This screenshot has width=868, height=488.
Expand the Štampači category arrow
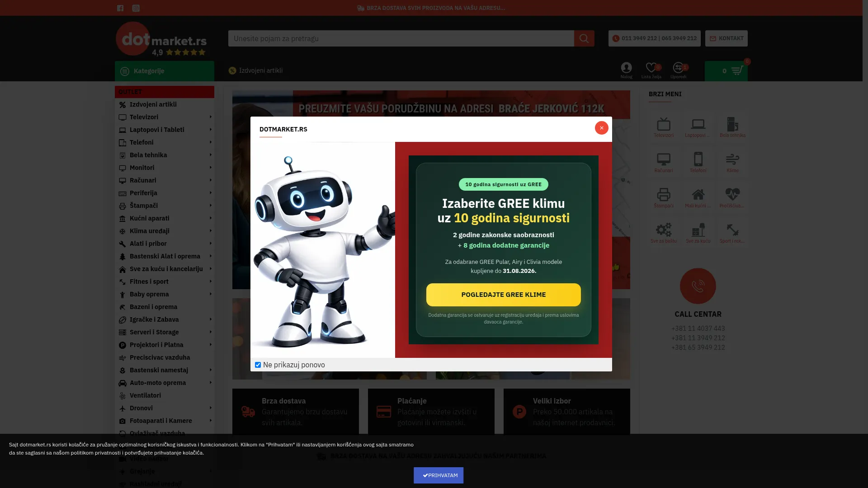(x=211, y=206)
